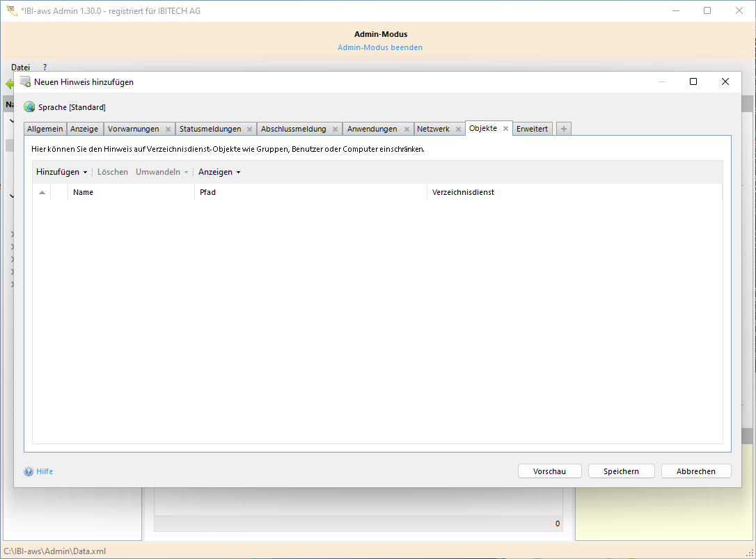Close the Vorwarnungen tab with its x

click(x=168, y=129)
